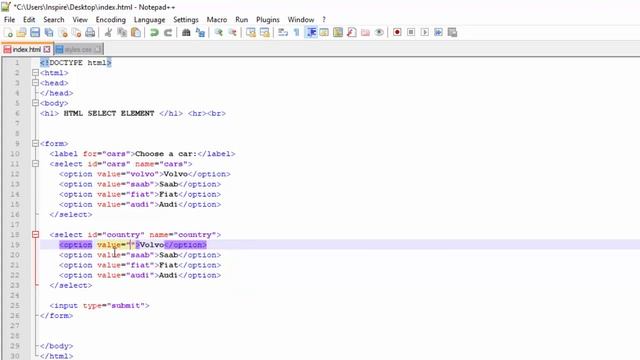Screen dimensions: 640x360
Task: Start macro recording with red dot
Action: pos(397,33)
